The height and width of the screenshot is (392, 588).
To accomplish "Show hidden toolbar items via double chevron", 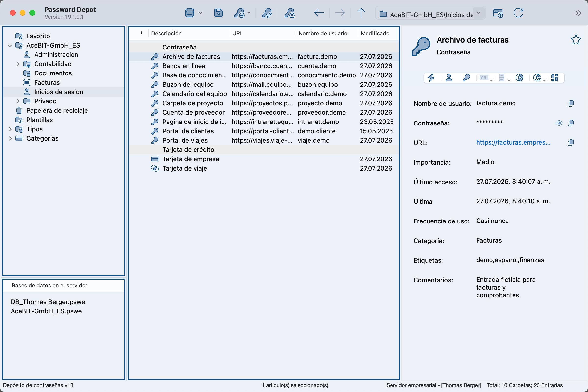I will [x=578, y=13].
